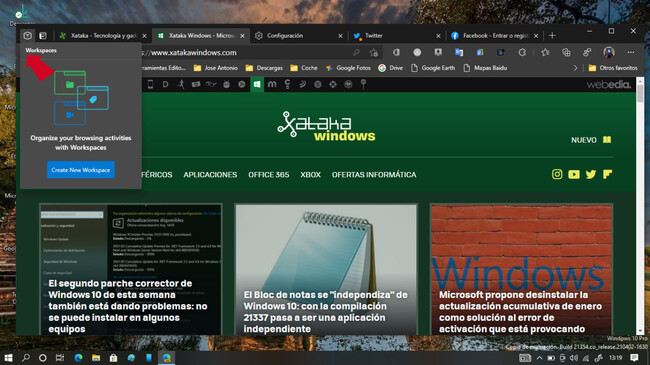Open the Windows Start menu
The width and height of the screenshot is (650, 365).
[8, 358]
